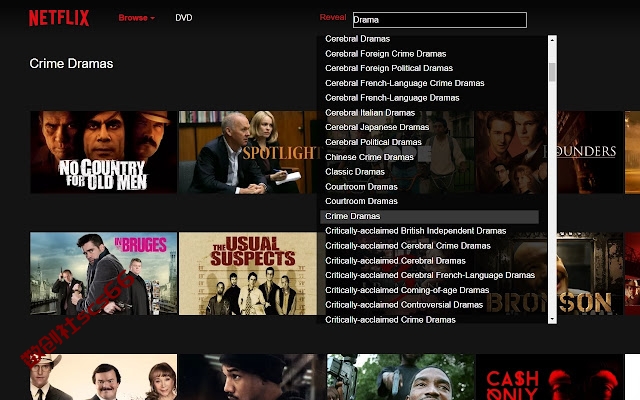This screenshot has height=400, width=640.
Task: Click the genre list scrollbar down arrow
Action: click(552, 319)
